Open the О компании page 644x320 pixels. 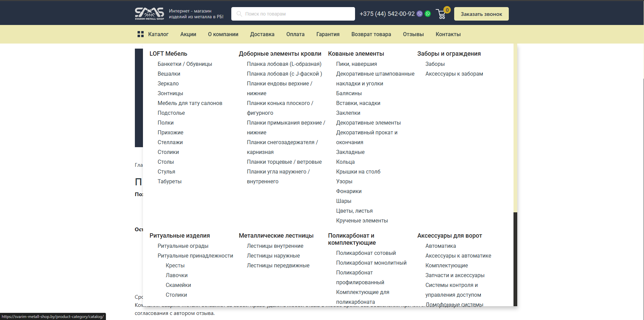[x=223, y=34]
